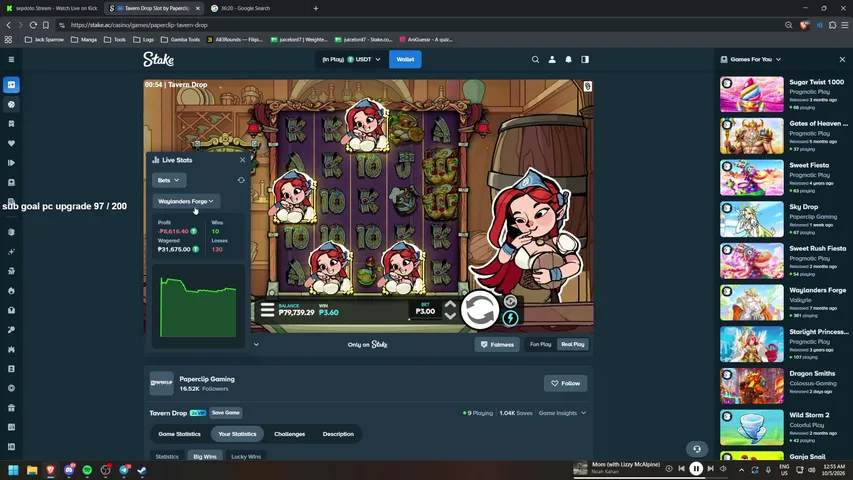This screenshot has width=853, height=480.
Task: Open the user profile icon
Action: (552, 59)
